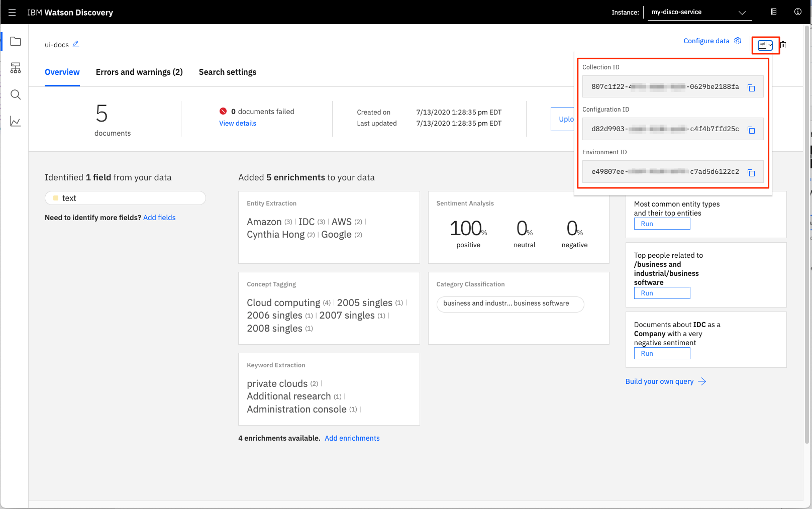
Task: Copy the Environment ID
Action: [751, 172]
